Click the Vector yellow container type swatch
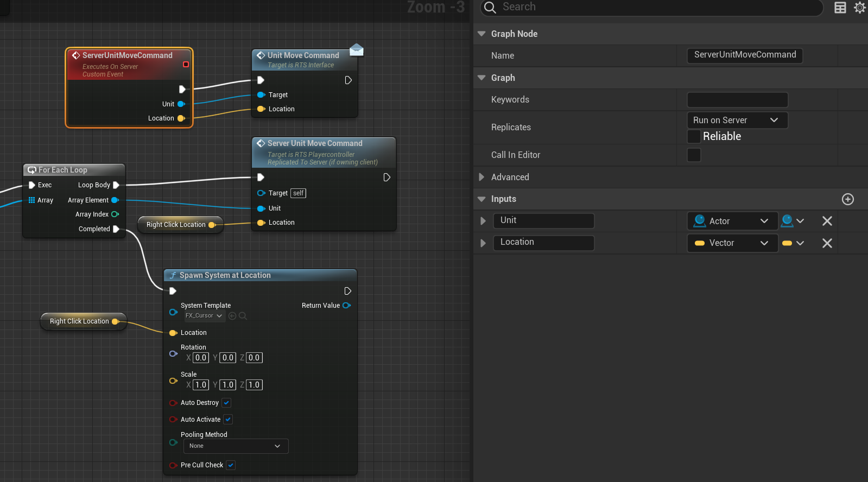This screenshot has width=868, height=482. pos(787,243)
